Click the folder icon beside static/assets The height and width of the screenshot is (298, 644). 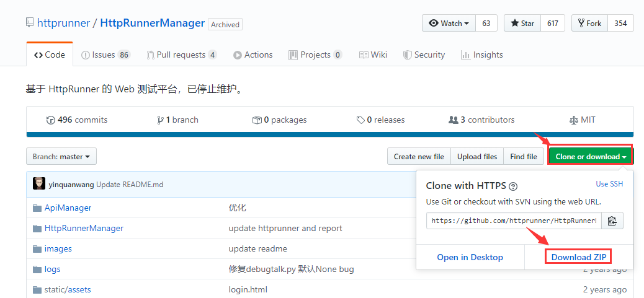[x=37, y=290]
